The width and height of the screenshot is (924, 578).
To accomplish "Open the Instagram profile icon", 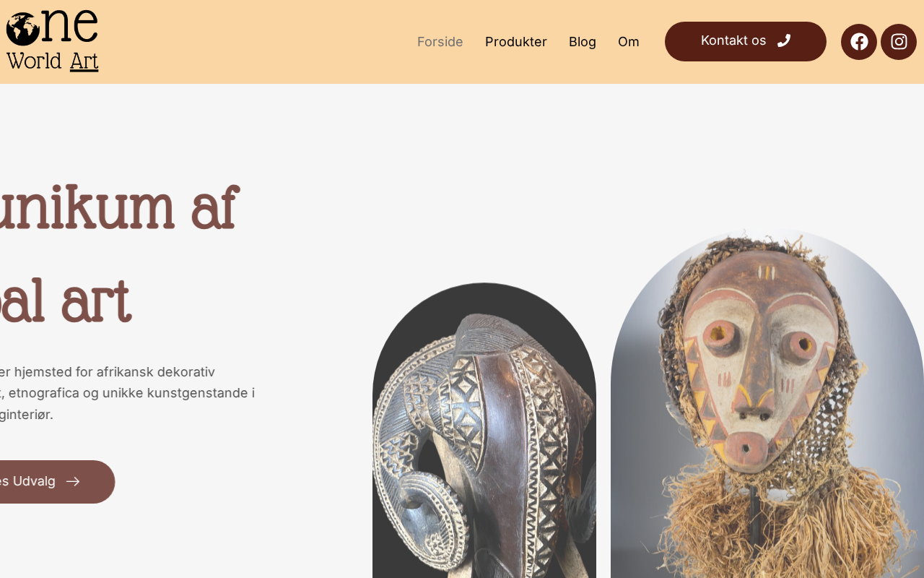I will click(x=899, y=42).
